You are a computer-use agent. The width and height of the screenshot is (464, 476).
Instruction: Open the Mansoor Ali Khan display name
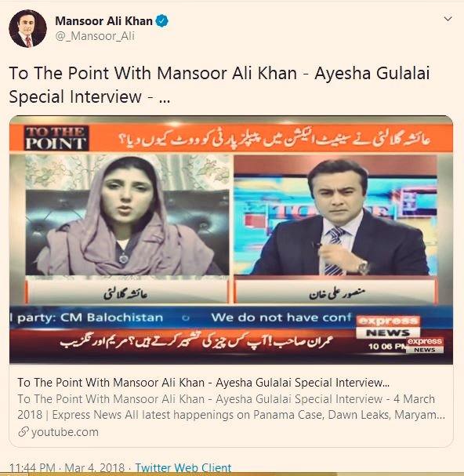pyautogui.click(x=103, y=21)
